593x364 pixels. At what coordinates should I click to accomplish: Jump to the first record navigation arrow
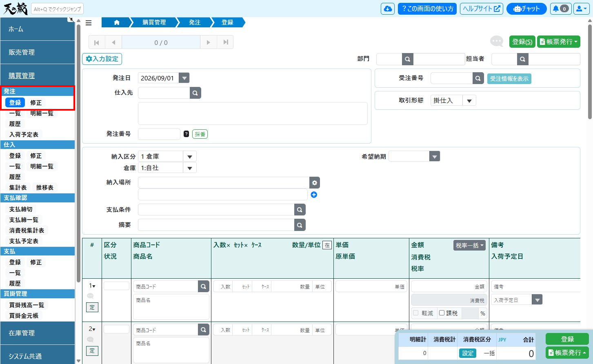click(97, 42)
